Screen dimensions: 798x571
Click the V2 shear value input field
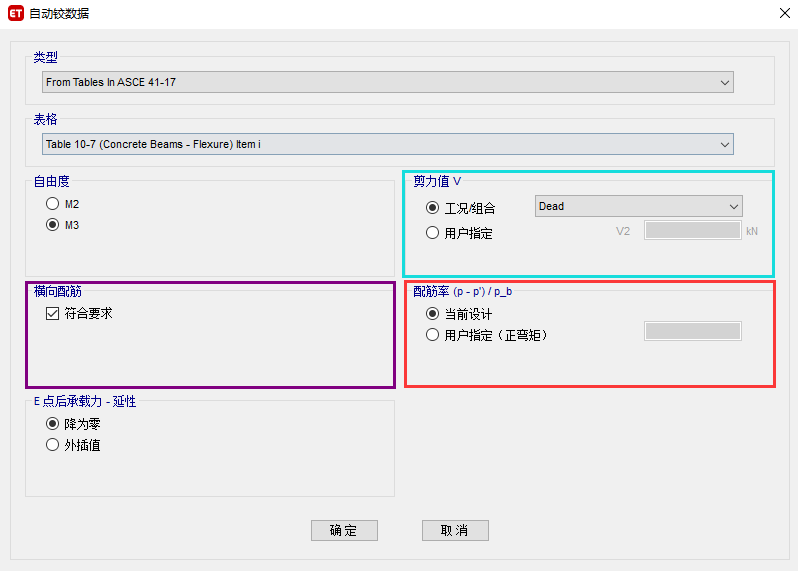pos(693,231)
